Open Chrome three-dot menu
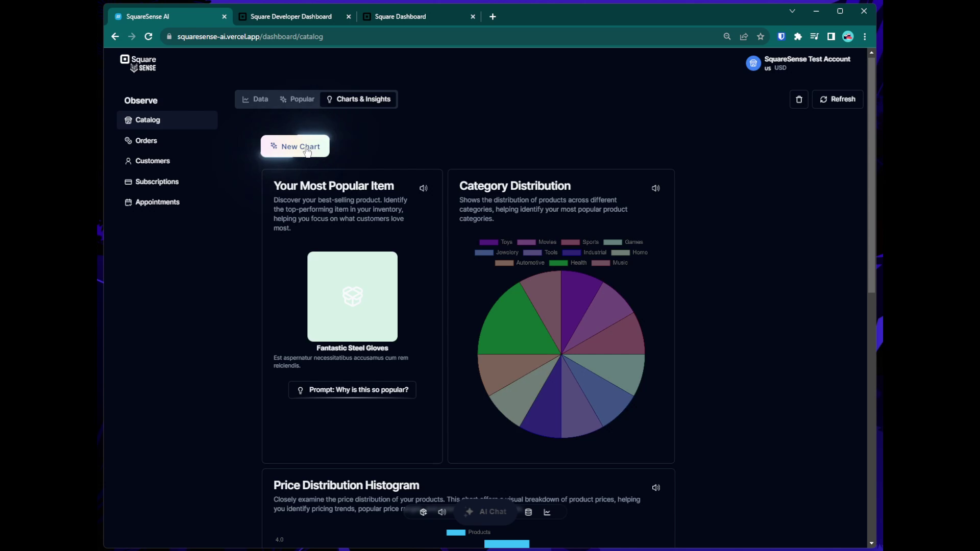The image size is (980, 551). point(865,37)
